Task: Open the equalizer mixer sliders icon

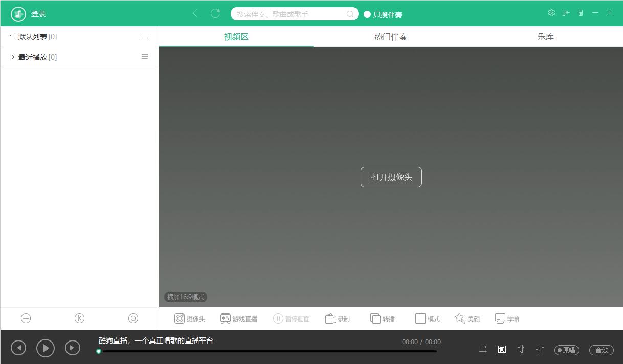Action: (x=540, y=349)
